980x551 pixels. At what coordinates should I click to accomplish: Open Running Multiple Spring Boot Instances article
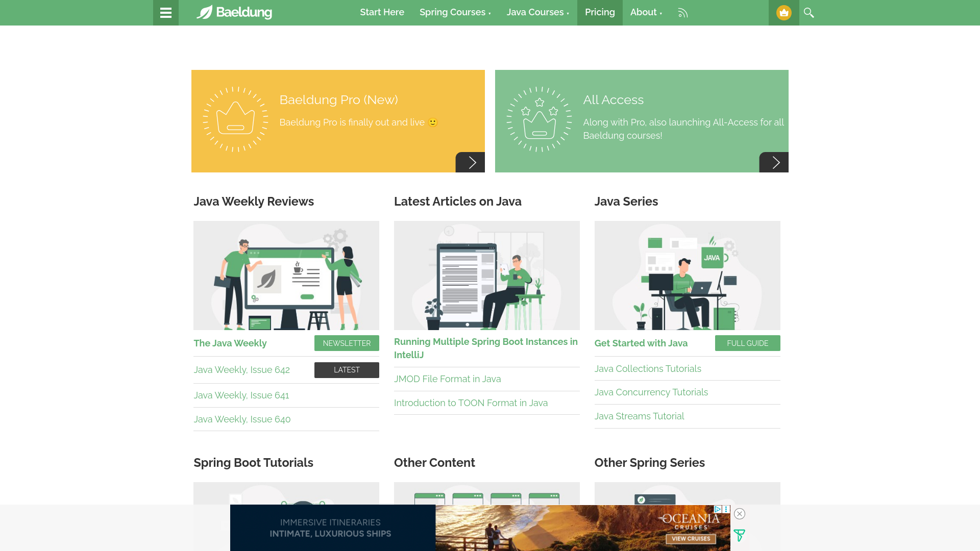coord(486,348)
